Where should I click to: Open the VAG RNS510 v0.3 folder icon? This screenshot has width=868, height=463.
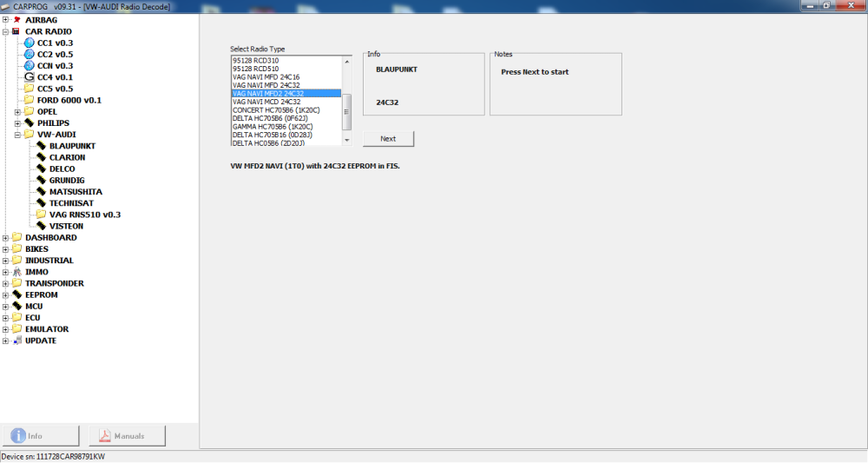(42, 215)
